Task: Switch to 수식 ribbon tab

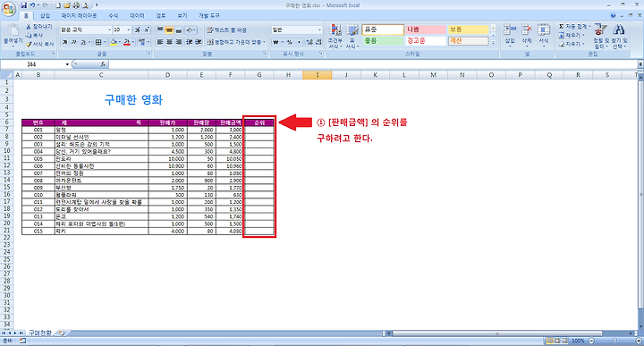Action: tap(114, 15)
